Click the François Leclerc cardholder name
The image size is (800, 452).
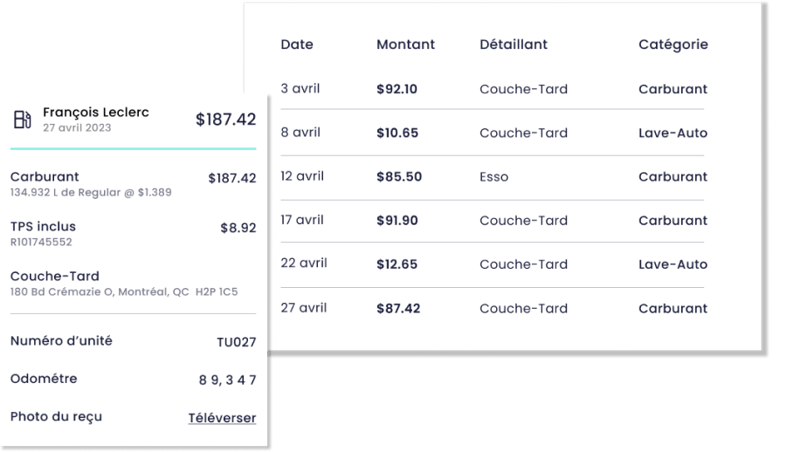[96, 112]
